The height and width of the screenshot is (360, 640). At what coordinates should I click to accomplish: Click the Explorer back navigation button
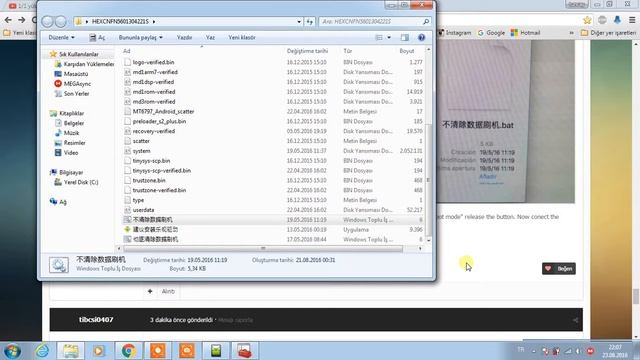click(47, 21)
